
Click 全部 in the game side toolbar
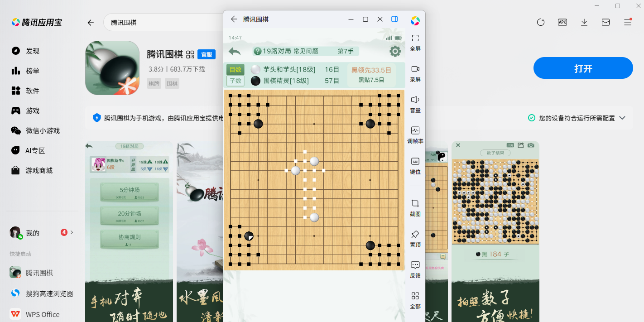(x=415, y=300)
